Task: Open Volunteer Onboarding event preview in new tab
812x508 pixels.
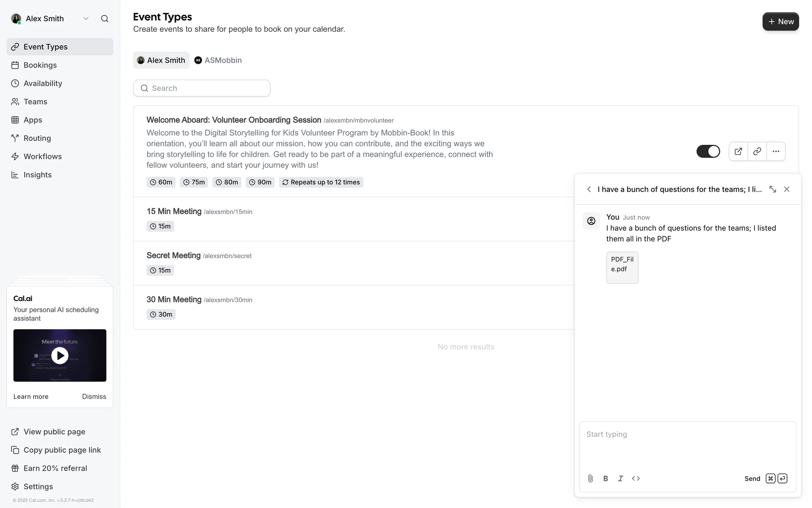Action: [738, 151]
